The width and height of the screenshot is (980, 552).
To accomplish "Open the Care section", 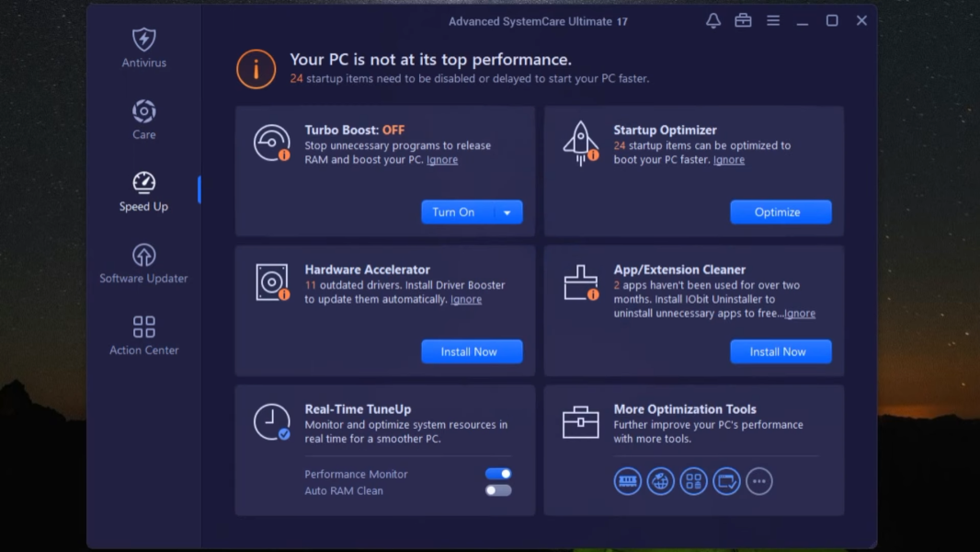I will pyautogui.click(x=143, y=120).
